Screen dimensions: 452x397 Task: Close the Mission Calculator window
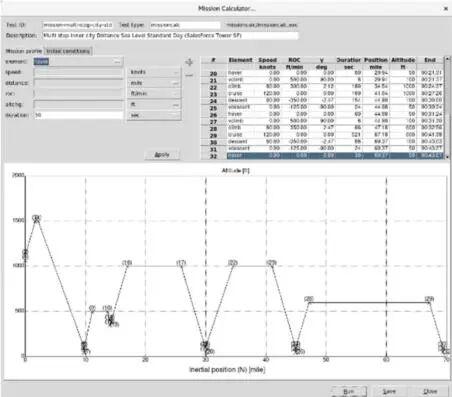click(x=446, y=8)
